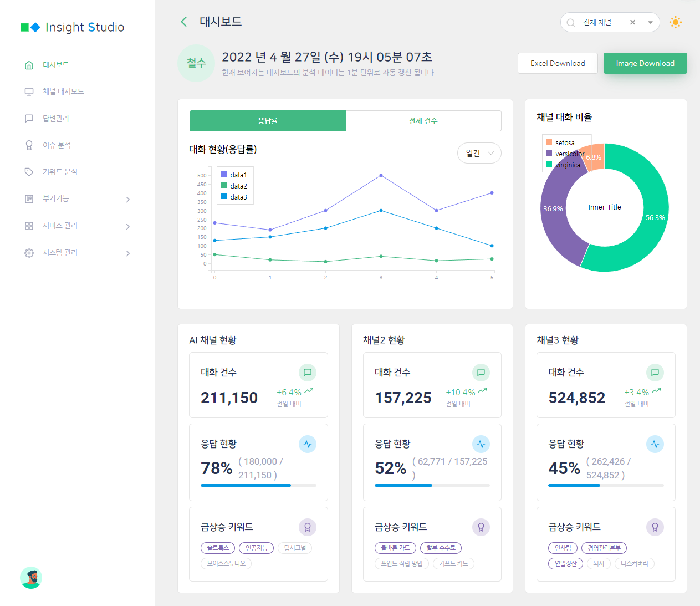Click the Image Download button

(645, 63)
